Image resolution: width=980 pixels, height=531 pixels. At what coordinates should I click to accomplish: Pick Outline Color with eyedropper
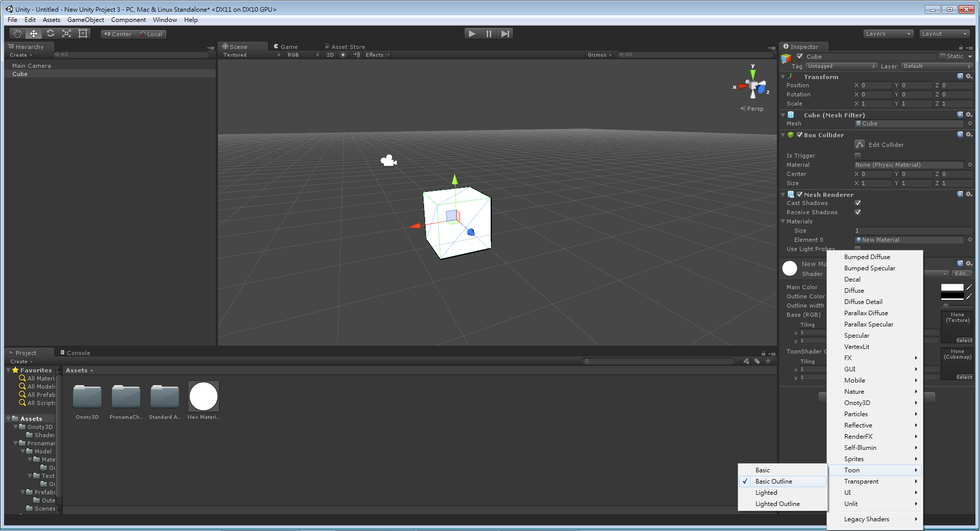pyautogui.click(x=969, y=296)
